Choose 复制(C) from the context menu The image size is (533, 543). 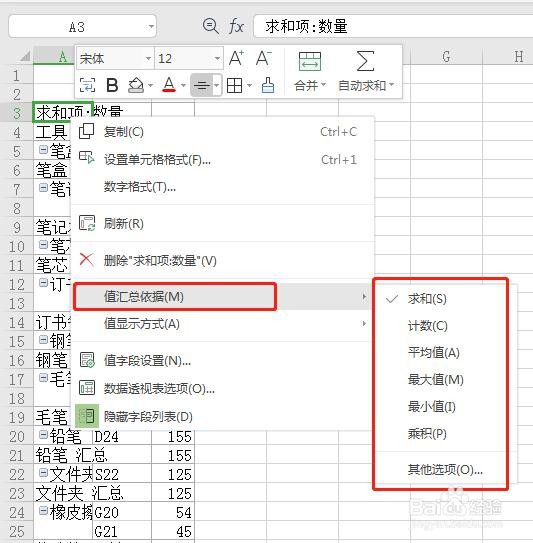[222, 132]
